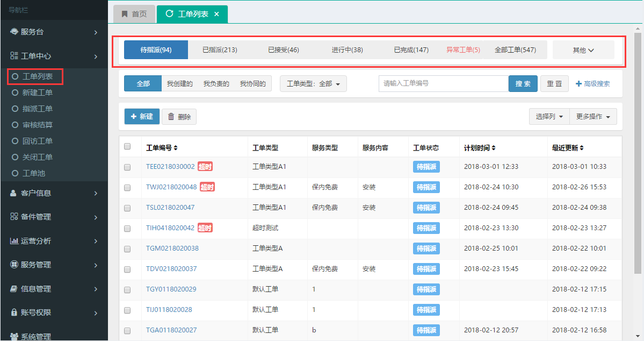Sort by 最近更新 column arrows

click(x=582, y=148)
